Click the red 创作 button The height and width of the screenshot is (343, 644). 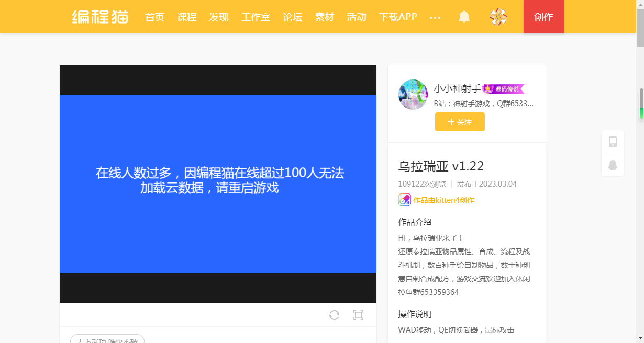(x=544, y=17)
